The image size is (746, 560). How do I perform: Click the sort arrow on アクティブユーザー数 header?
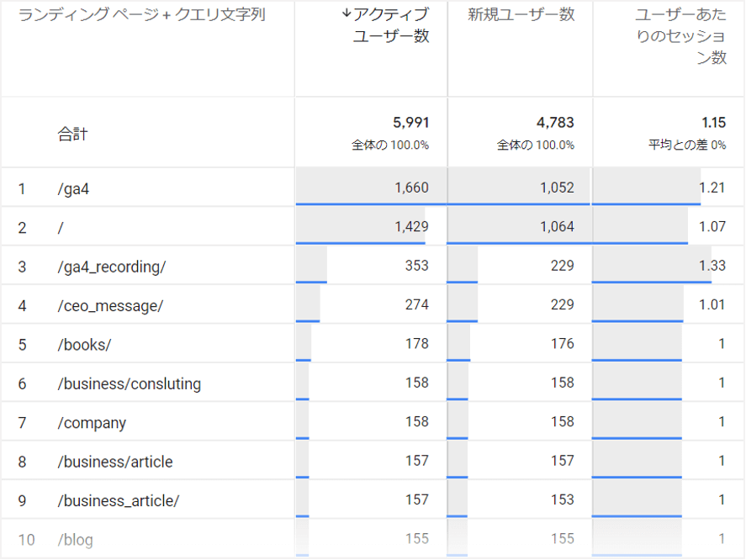(x=347, y=14)
